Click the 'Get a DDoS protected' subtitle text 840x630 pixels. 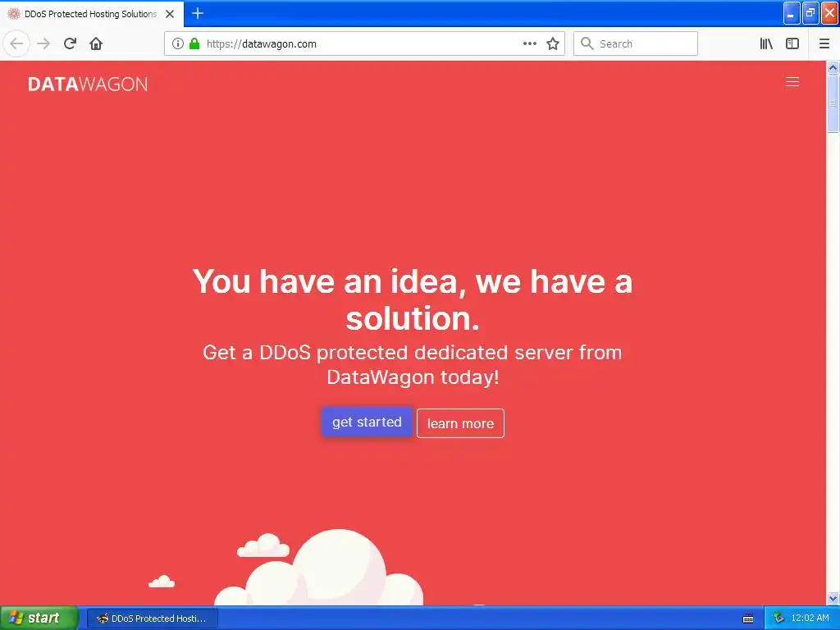413,365
